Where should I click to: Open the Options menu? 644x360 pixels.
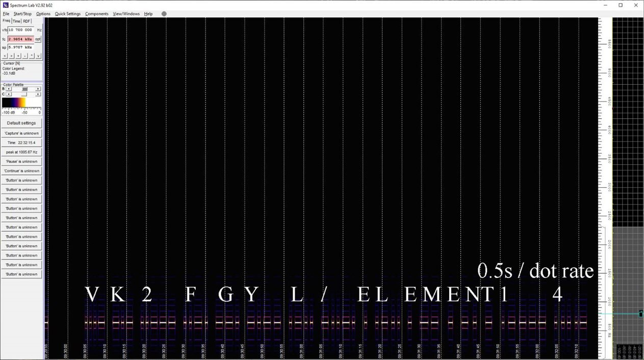43,14
